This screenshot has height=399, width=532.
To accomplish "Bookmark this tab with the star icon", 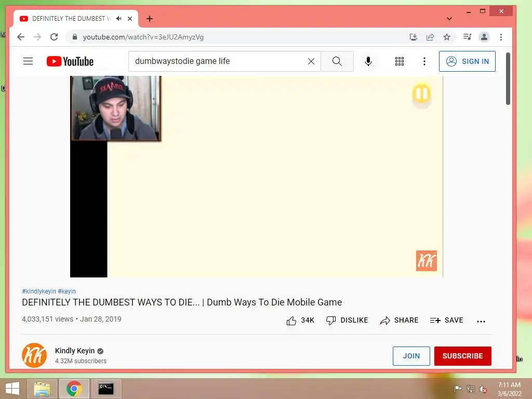I will pyautogui.click(x=447, y=37).
